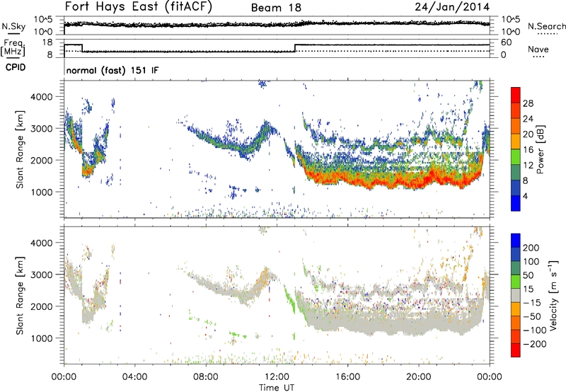566x392 pixels.
Task: Select the 'Freq. [MHz]' label
Action: (x=13, y=47)
